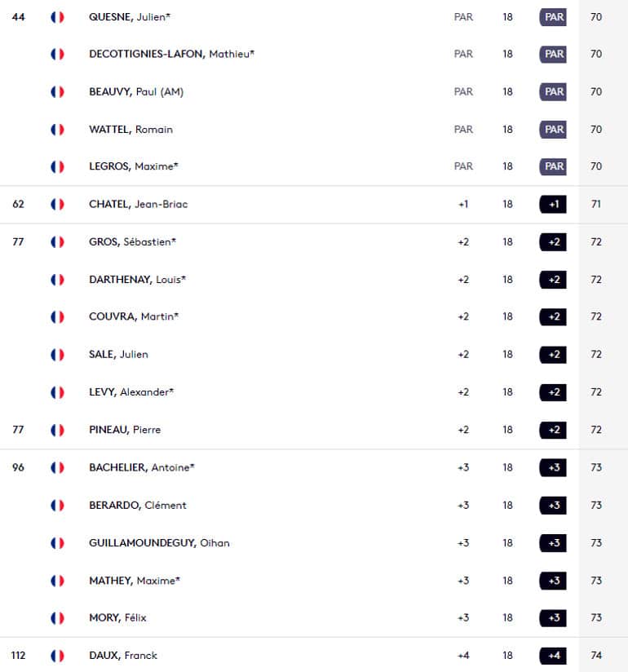Open BEAUVY, Paul (AM) player row
This screenshot has height=672, width=628.
pos(136,91)
